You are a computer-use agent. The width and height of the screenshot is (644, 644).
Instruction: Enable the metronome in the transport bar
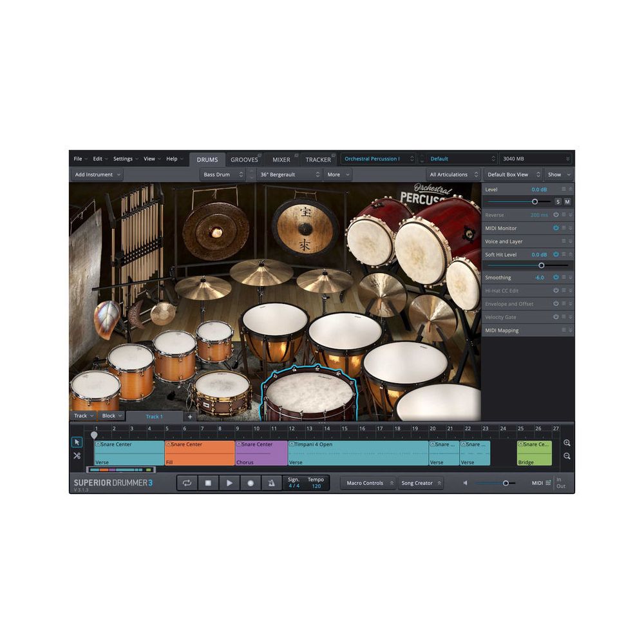point(272,482)
